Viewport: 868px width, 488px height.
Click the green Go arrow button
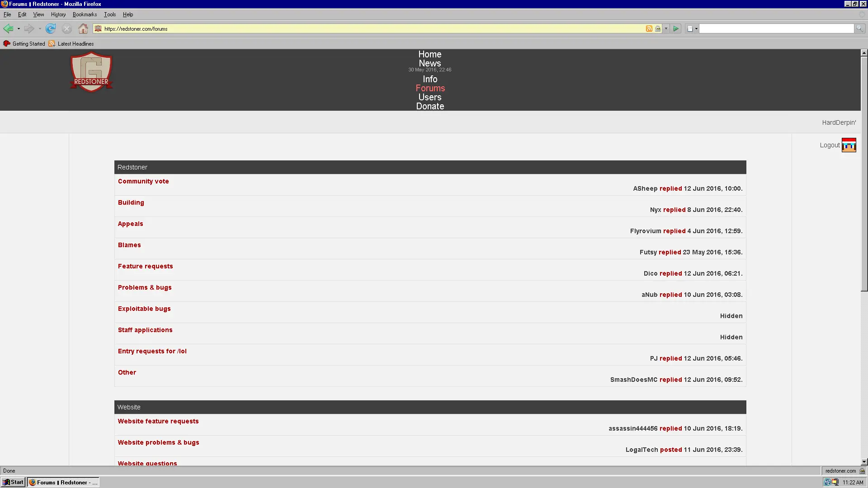(x=676, y=28)
